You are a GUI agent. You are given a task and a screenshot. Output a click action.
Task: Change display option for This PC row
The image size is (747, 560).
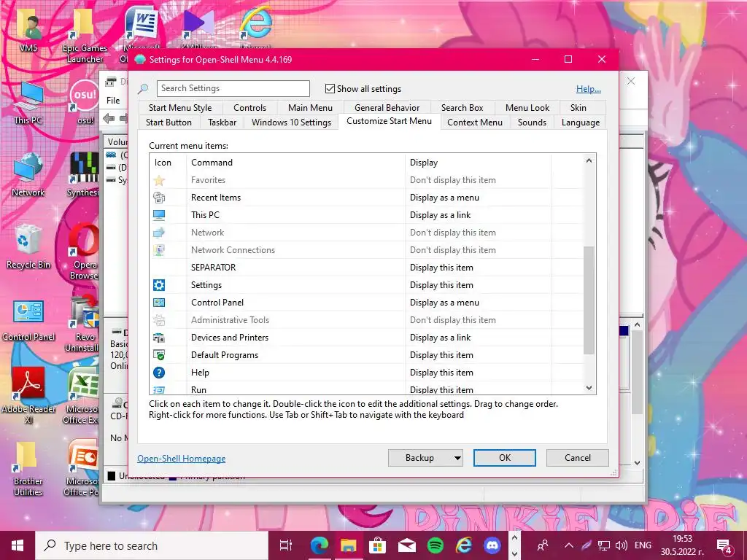pyautogui.click(x=440, y=215)
